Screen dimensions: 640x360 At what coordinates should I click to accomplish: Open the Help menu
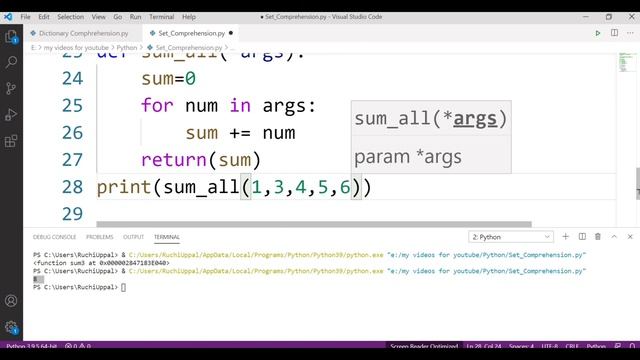click(189, 17)
